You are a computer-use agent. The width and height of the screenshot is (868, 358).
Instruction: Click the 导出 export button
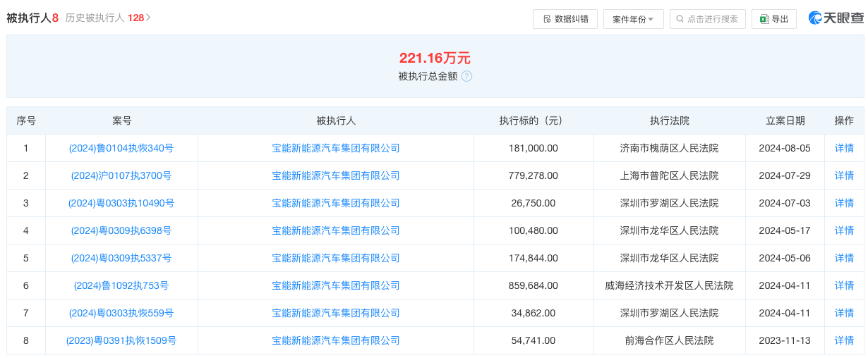pyautogui.click(x=774, y=19)
